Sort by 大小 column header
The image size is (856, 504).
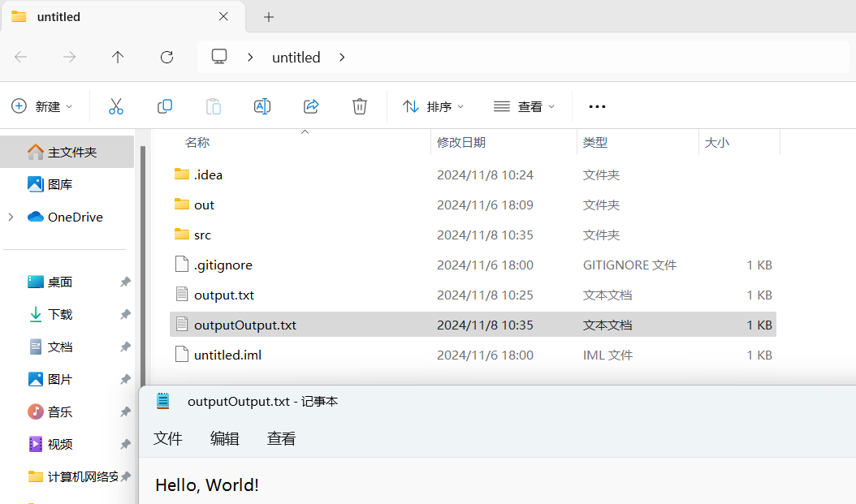[x=717, y=142]
